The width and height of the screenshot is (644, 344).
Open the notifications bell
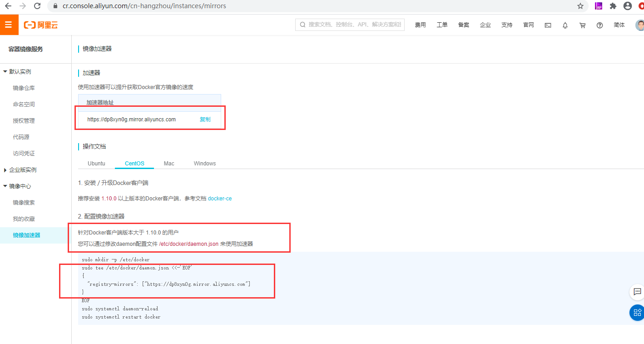(565, 25)
